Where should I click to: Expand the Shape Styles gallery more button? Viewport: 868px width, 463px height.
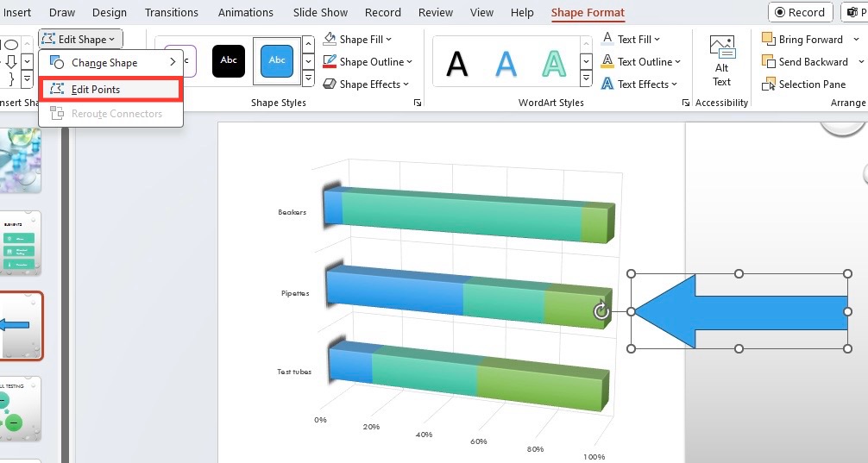[308, 78]
